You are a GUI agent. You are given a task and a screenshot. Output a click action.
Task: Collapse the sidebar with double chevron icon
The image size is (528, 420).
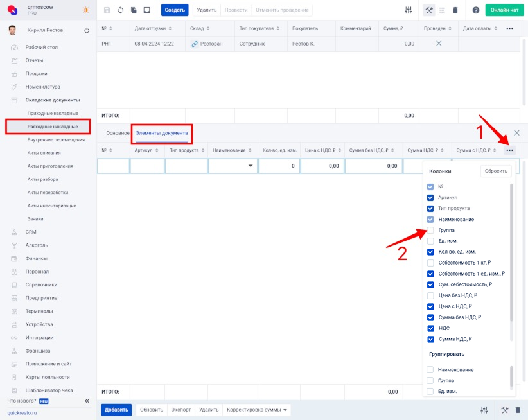click(x=87, y=401)
